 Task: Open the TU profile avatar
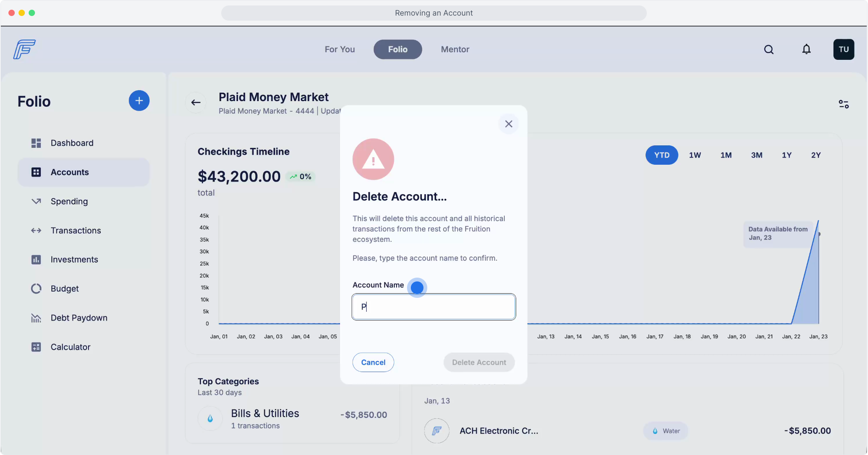pos(844,50)
